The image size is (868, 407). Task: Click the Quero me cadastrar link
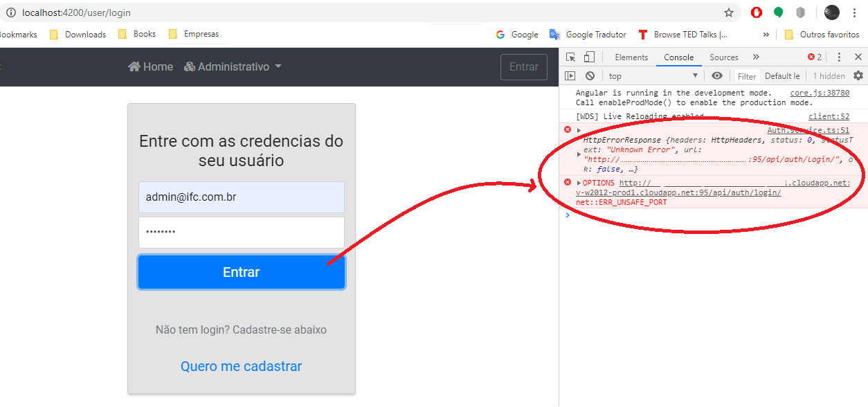242,366
